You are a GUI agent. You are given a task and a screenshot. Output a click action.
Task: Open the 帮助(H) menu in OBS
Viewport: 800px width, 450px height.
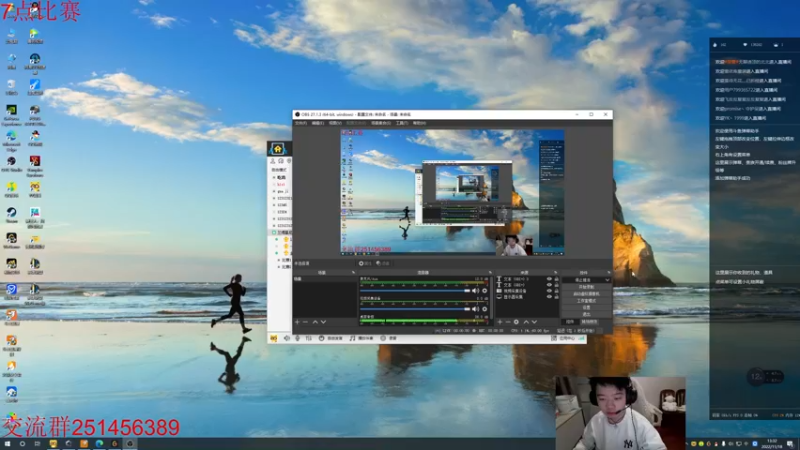[419, 123]
